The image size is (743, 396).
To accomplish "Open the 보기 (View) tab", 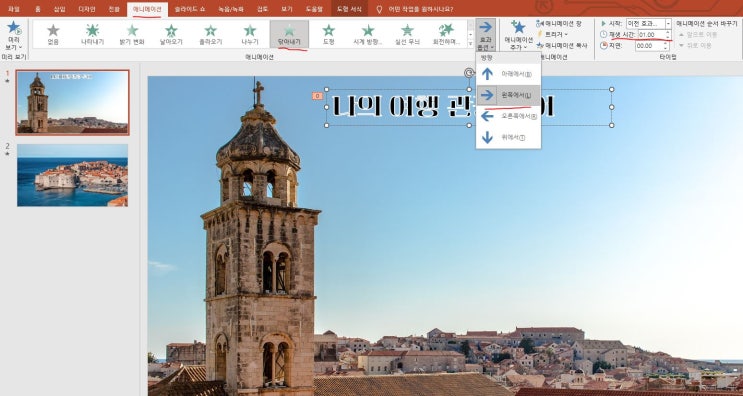I will [287, 9].
